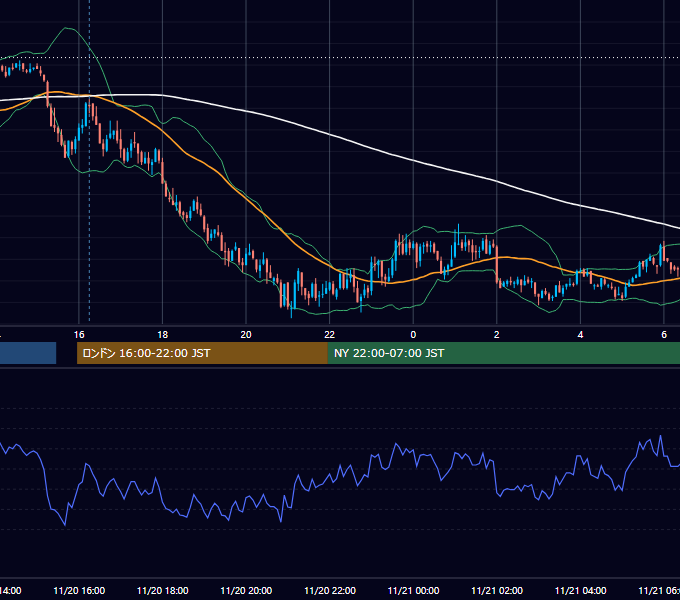Image resolution: width=680 pixels, height=600 pixels.
Task: Click the NY 22:00-07:00 JST session bar
Action: pos(503,353)
